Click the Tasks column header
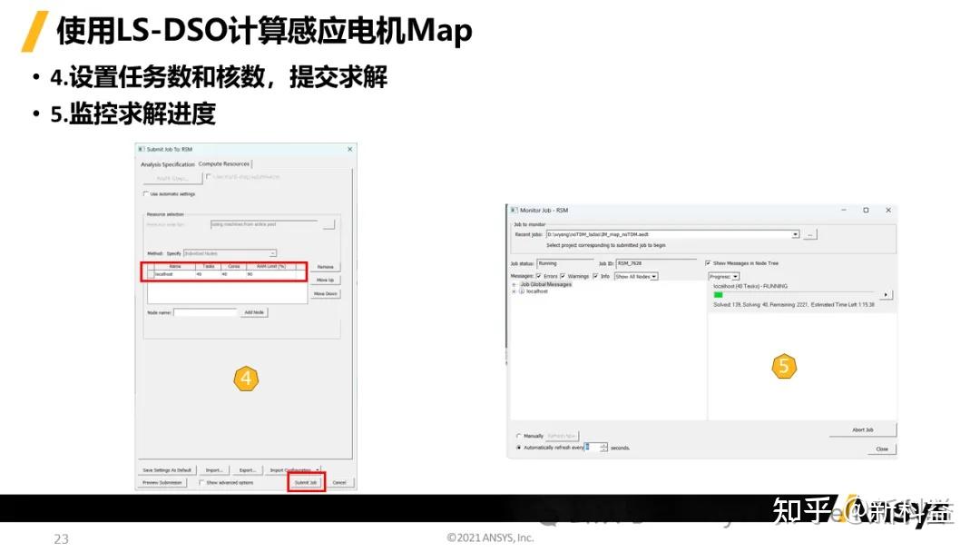The width and height of the screenshot is (980, 552). (209, 266)
